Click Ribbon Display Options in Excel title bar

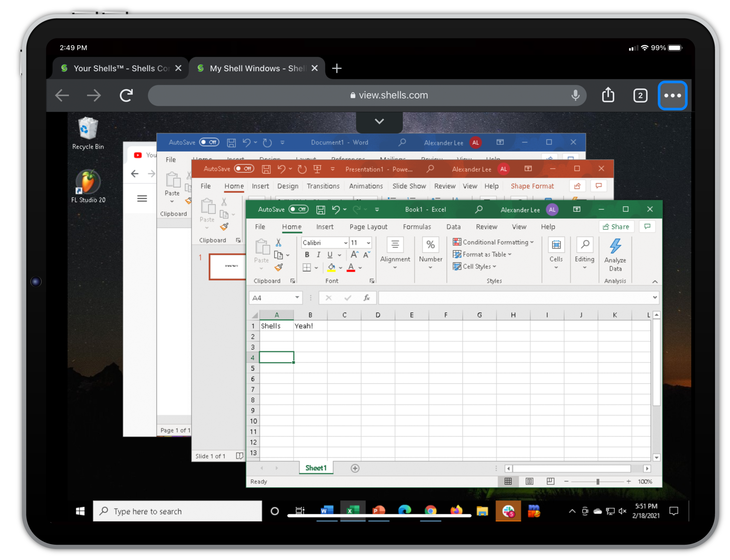[577, 209]
